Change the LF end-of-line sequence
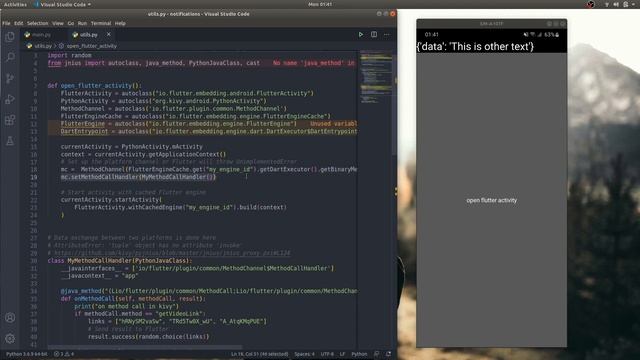The image size is (640, 360). 342,354
